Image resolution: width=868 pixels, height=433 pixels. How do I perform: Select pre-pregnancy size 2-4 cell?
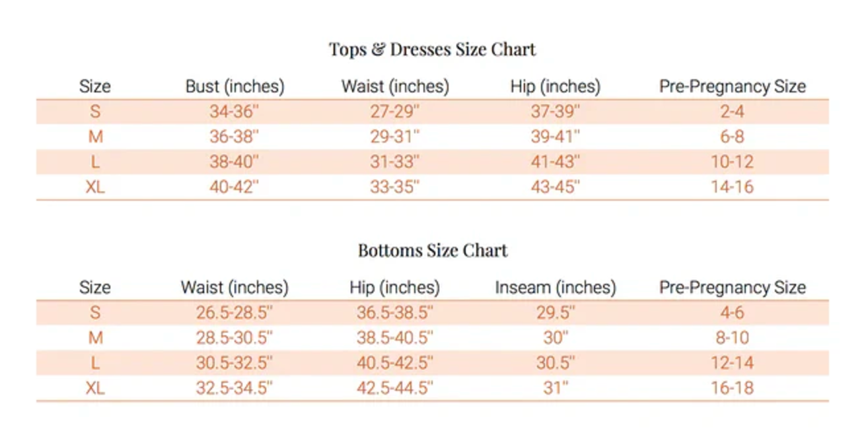pos(733,112)
